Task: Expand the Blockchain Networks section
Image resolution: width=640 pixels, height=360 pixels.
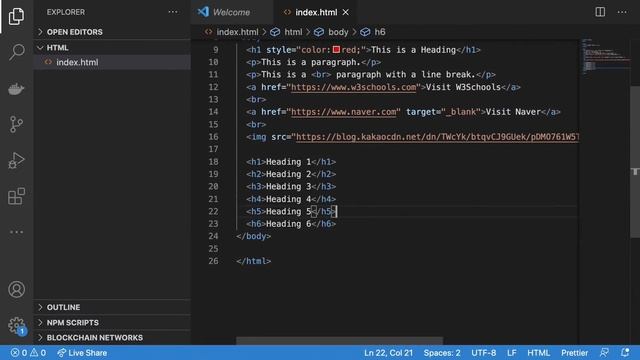Action: tap(112, 338)
